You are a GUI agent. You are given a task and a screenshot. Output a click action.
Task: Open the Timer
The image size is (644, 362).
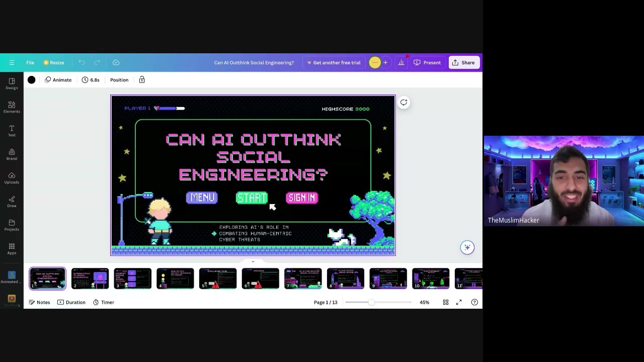pyautogui.click(x=103, y=302)
